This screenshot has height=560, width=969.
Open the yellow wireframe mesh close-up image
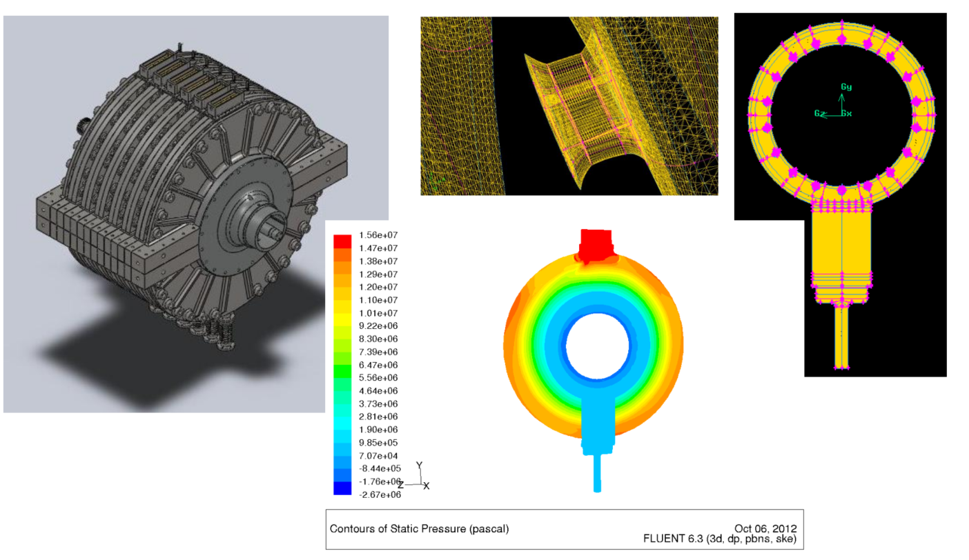(x=569, y=106)
